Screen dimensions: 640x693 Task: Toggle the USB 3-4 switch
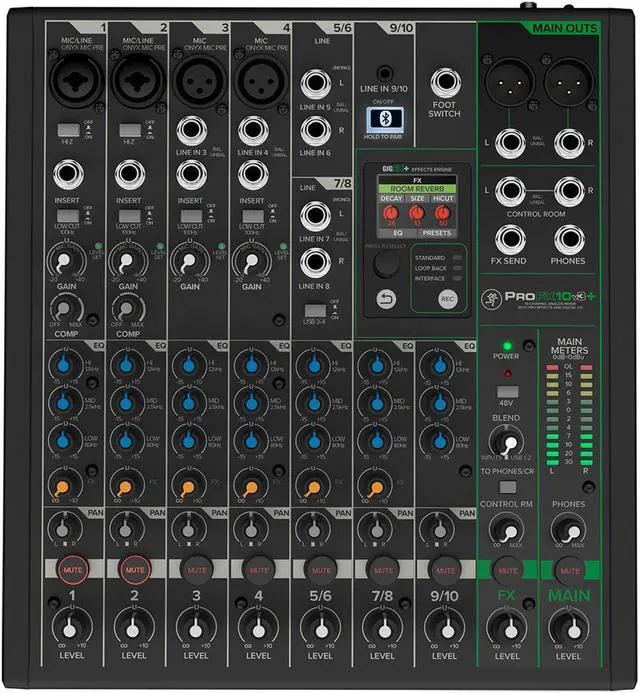pos(316,310)
